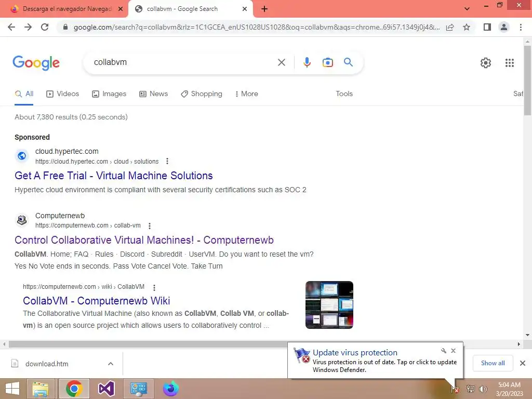Open a new browser tab

pyautogui.click(x=264, y=9)
